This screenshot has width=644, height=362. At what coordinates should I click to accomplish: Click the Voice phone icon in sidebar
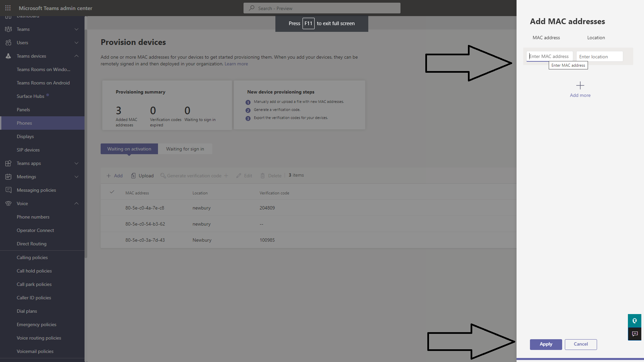[8, 204]
